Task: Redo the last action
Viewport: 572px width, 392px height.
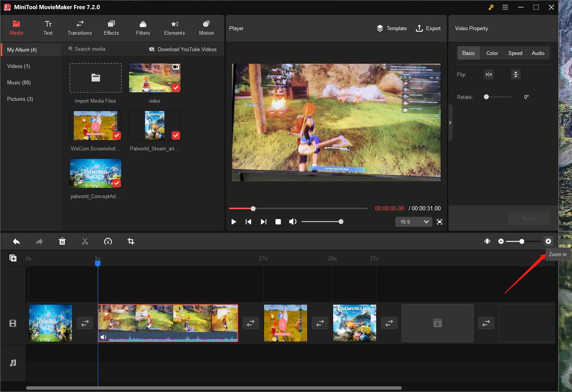Action: (x=39, y=241)
